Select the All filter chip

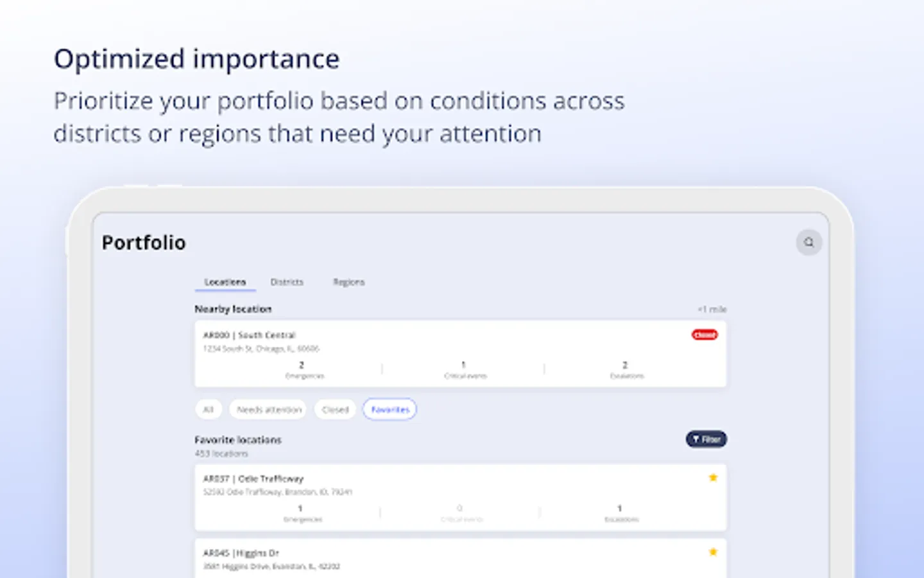pyautogui.click(x=209, y=409)
